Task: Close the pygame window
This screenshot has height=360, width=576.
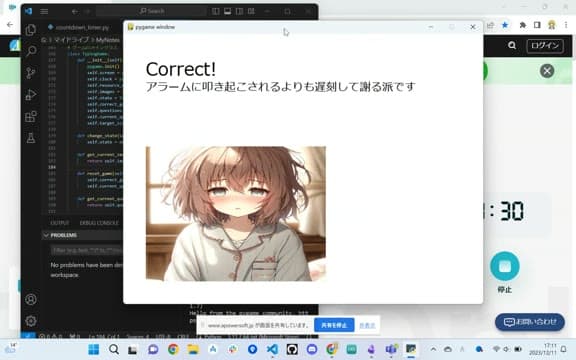Action: coord(473,27)
